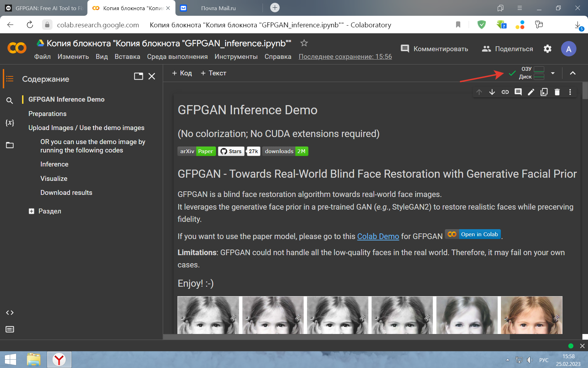Screen dimensions: 588x368
Task: Open the terminal panel icon
Action: (10, 329)
